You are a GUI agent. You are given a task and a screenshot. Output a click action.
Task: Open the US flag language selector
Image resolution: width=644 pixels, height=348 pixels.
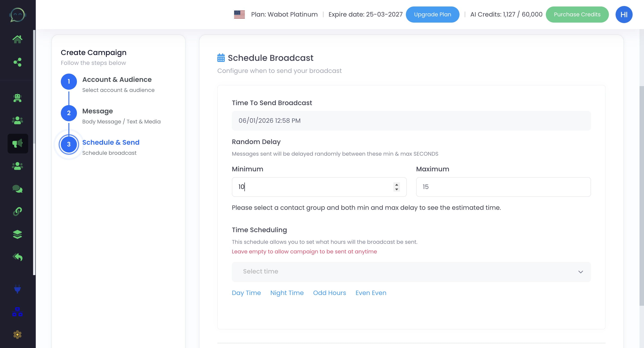pos(239,15)
